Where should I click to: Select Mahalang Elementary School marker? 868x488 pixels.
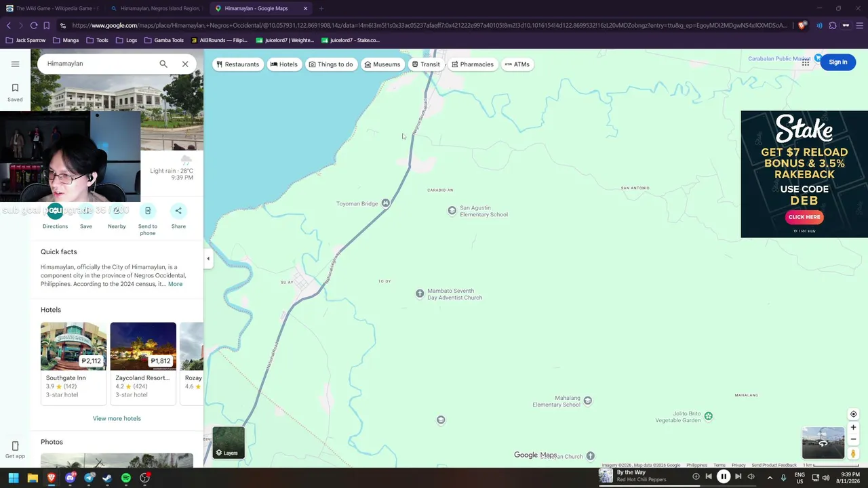pos(588,401)
